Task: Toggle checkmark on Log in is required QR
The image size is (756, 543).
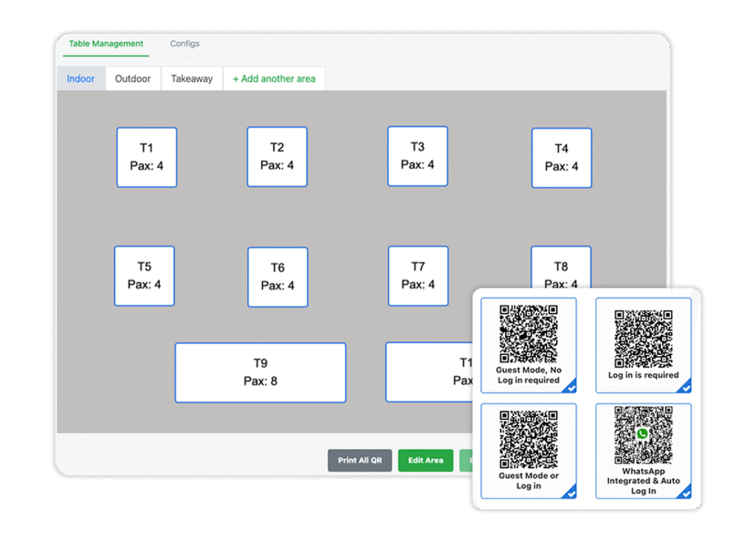Action: [x=685, y=386]
